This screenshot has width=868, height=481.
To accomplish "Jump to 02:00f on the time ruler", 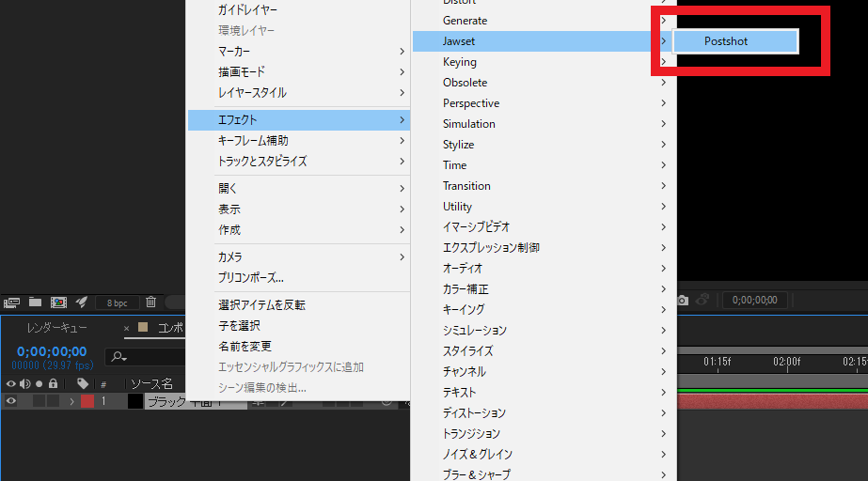I will pyautogui.click(x=786, y=362).
